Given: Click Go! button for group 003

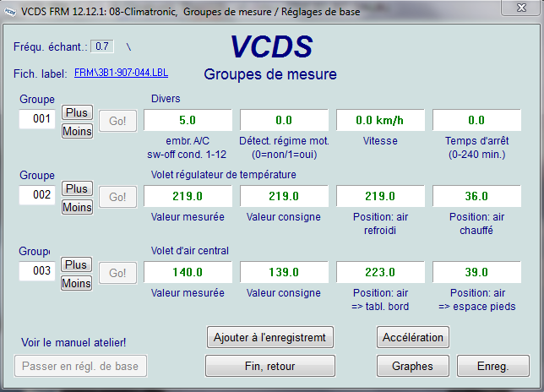Looking at the screenshot, I should coord(117,273).
